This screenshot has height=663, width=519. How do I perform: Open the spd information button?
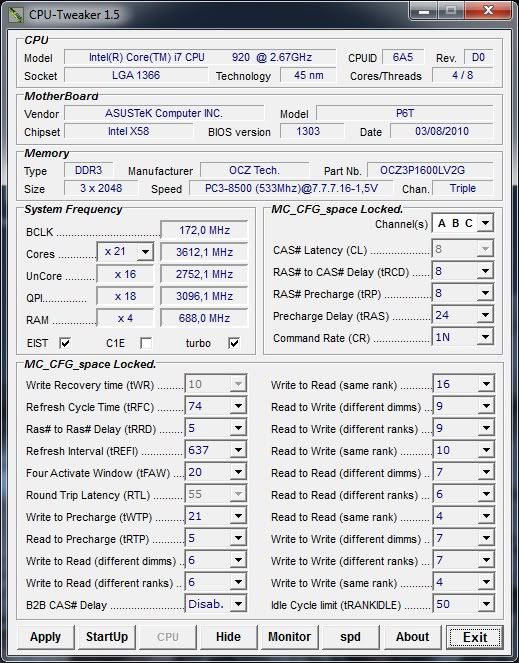pos(350,637)
